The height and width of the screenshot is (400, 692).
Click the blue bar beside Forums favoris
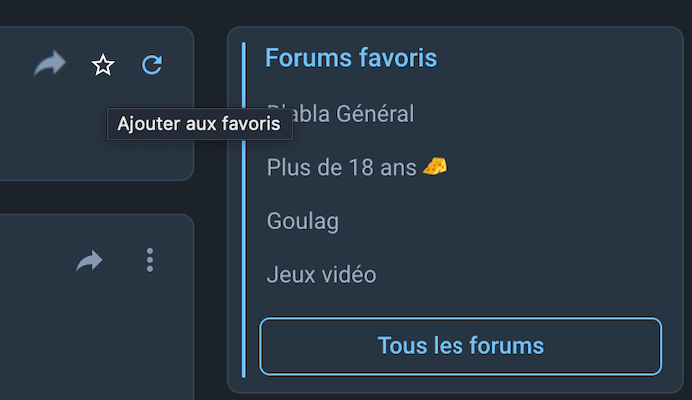(x=244, y=200)
